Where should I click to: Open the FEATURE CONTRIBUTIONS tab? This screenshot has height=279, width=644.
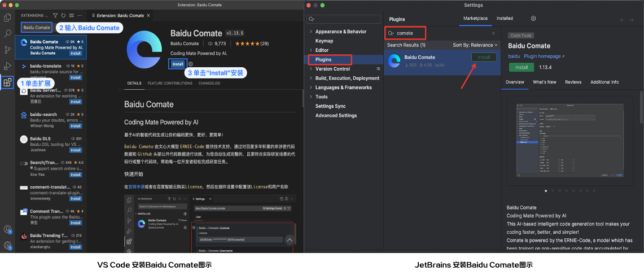pos(170,84)
